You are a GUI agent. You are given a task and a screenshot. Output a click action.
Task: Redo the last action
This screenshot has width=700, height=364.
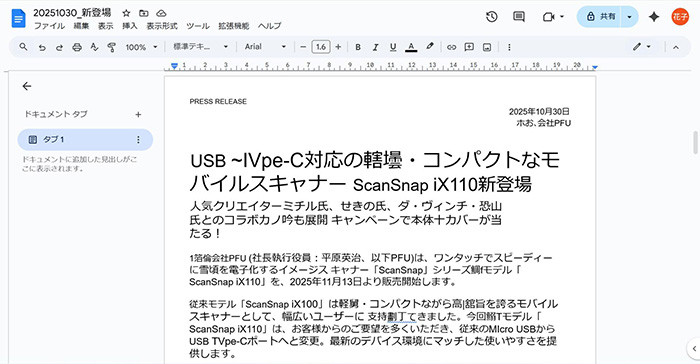click(x=59, y=47)
